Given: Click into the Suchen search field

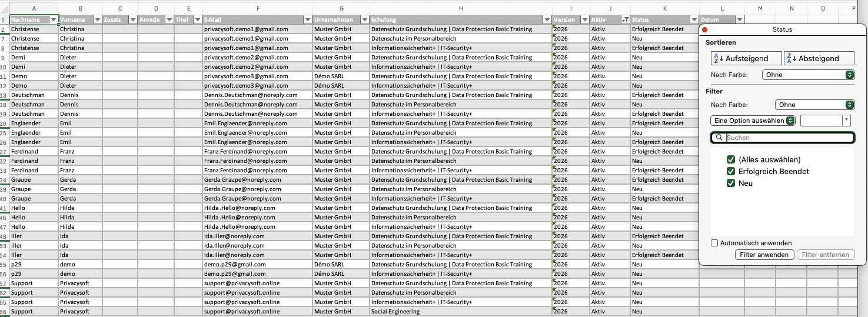Looking at the screenshot, I should [x=787, y=138].
